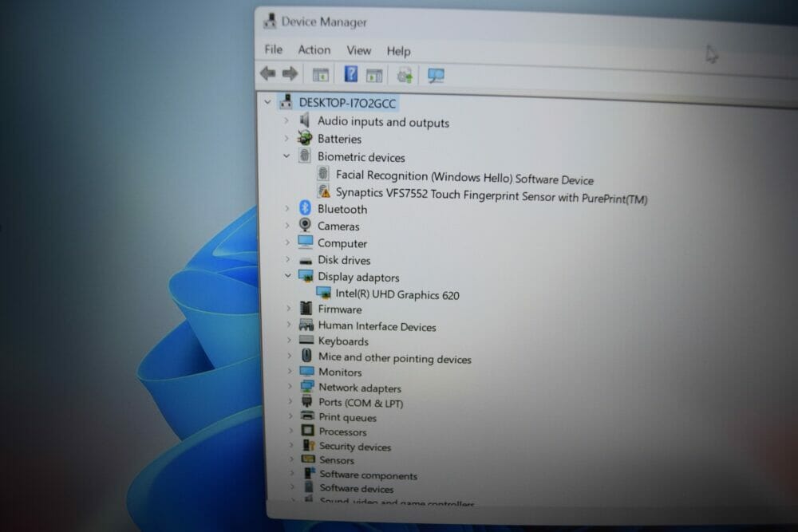Click the Synaptics sensor warning icon
The width and height of the screenshot is (798, 532).
pos(324,191)
